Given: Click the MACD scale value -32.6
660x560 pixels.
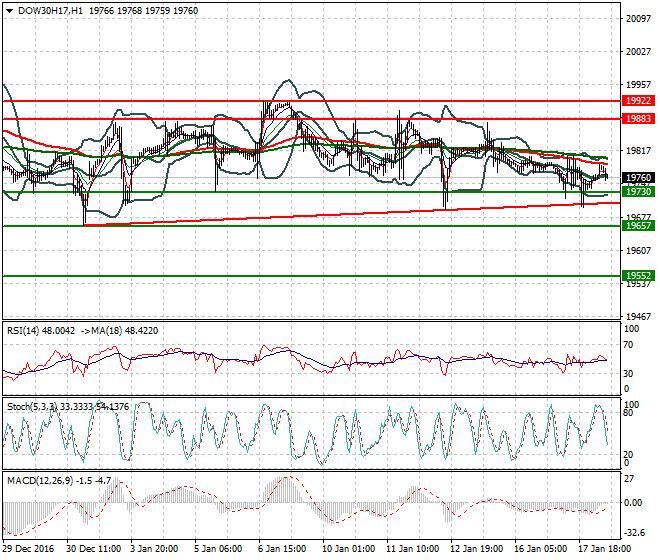Looking at the screenshot, I should [634, 533].
